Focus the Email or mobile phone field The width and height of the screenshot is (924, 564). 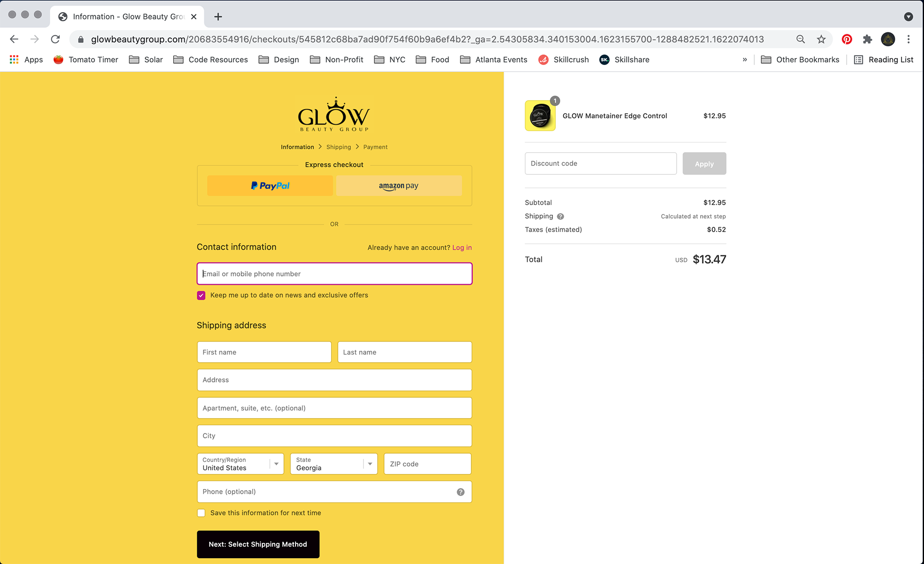tap(334, 274)
